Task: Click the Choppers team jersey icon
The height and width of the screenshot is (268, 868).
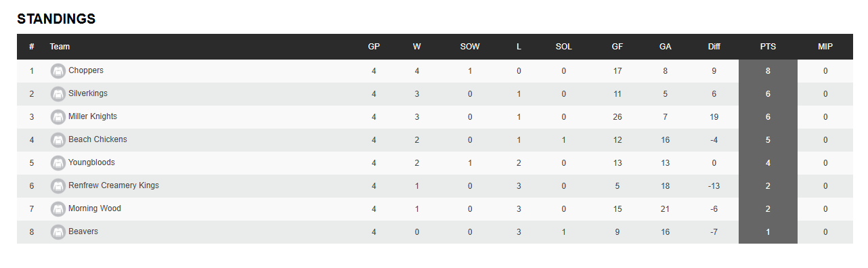Action: [x=58, y=71]
